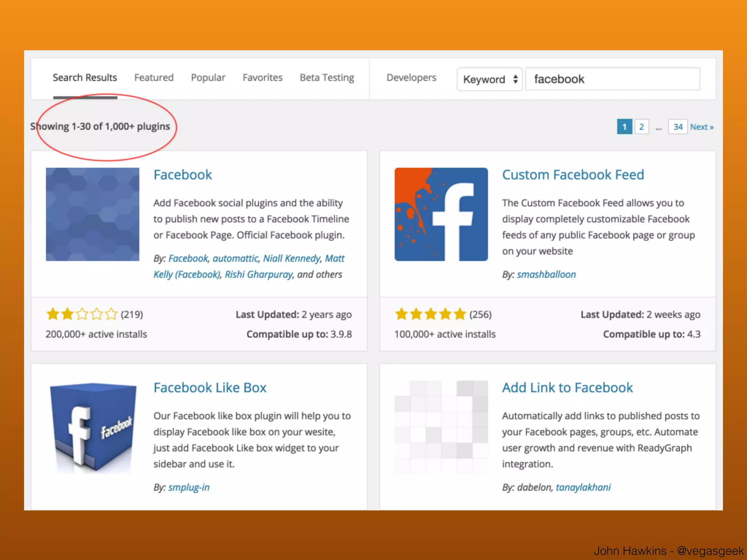Open the tanaylakhani author link

tap(583, 487)
